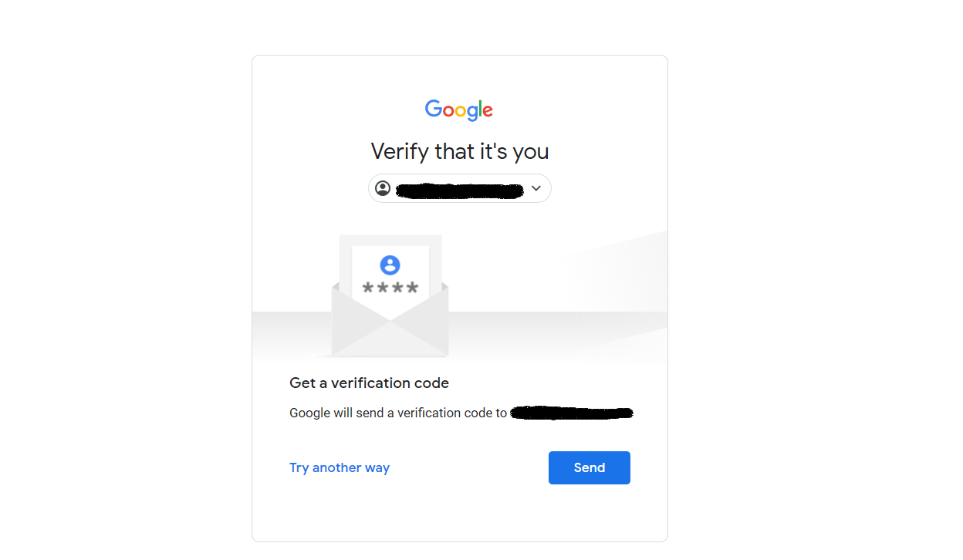The image size is (963, 560).
Task: Click the green l in Google logo
Action: (x=478, y=109)
